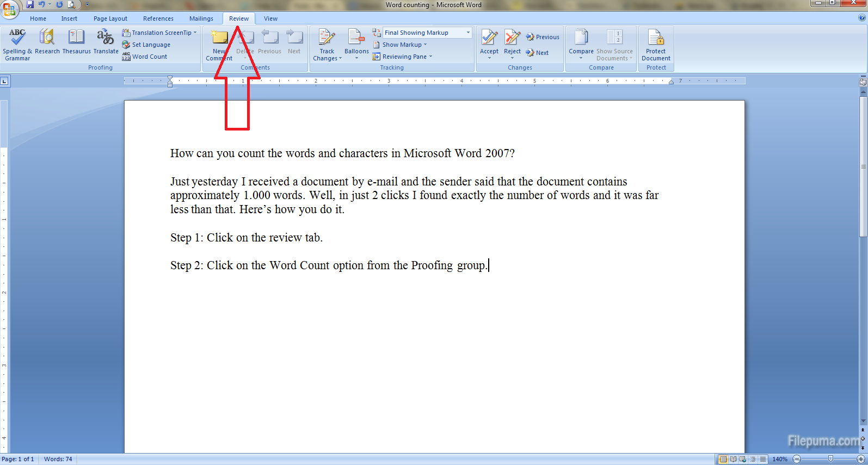Run Spelling & Grammar check
Screen dimensions: 868x465
click(x=17, y=45)
